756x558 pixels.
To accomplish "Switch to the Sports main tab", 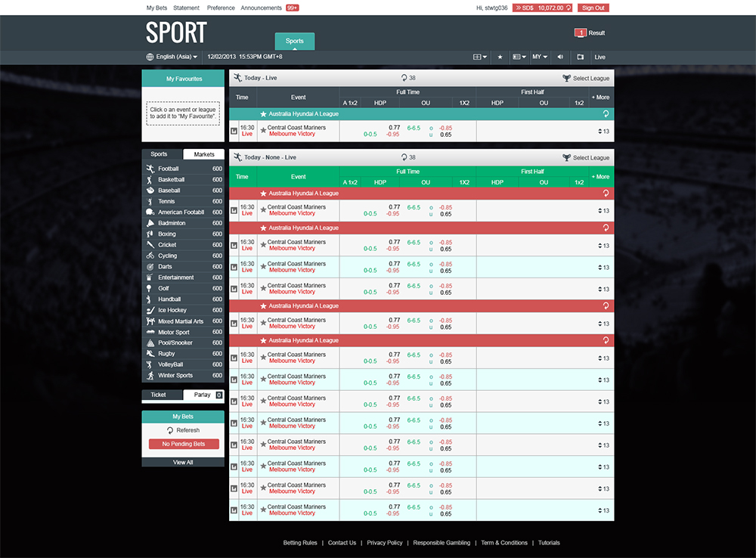I will click(x=295, y=41).
